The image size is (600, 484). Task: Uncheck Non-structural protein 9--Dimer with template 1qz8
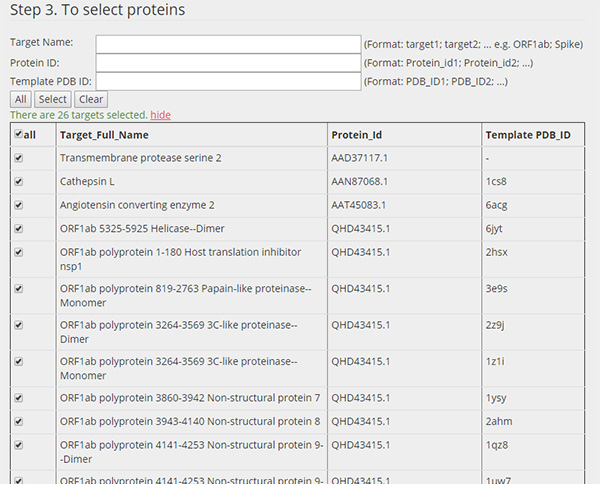pos(18,445)
